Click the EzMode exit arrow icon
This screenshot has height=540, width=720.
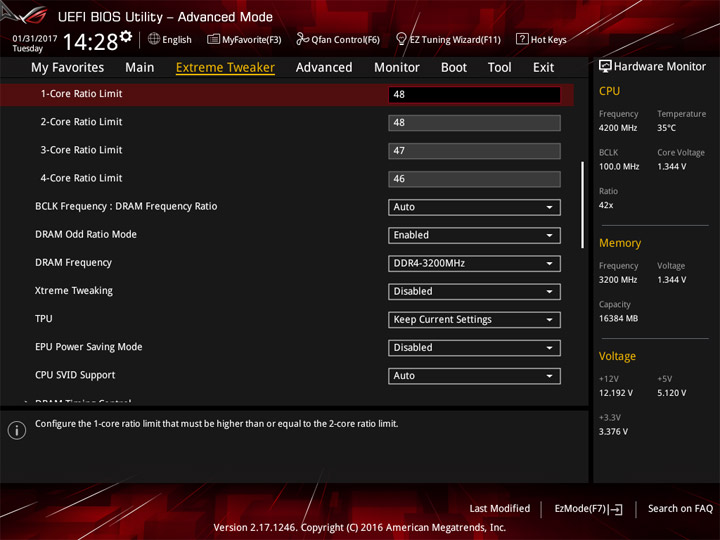pyautogui.click(x=617, y=509)
